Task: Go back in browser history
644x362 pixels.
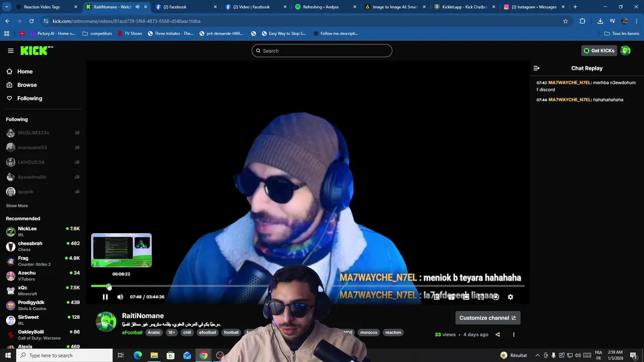Action: [7, 21]
